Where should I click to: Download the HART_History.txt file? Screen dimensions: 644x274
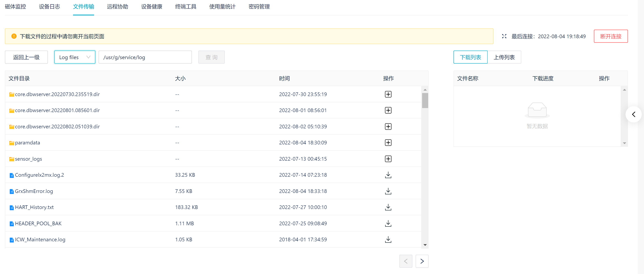(x=388, y=207)
